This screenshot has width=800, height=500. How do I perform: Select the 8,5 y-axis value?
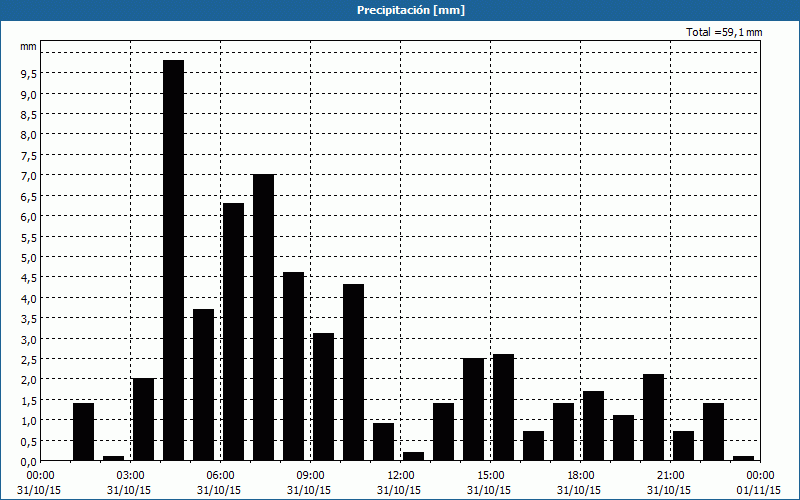coord(29,115)
